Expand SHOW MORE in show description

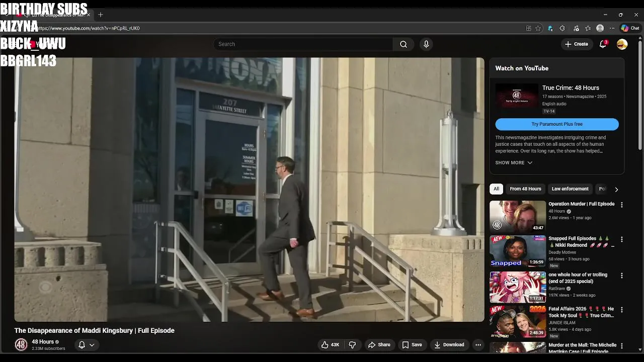514,163
